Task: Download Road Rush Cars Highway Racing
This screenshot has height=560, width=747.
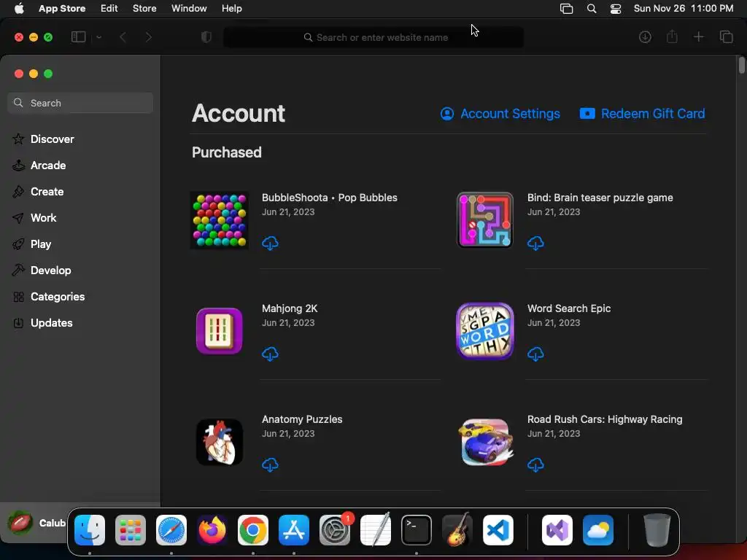Action: point(535,464)
